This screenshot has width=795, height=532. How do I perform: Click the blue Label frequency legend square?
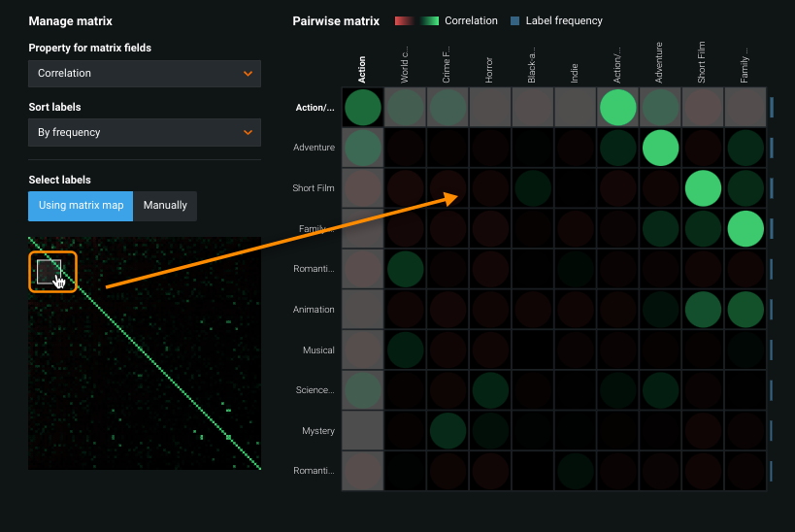coord(514,20)
